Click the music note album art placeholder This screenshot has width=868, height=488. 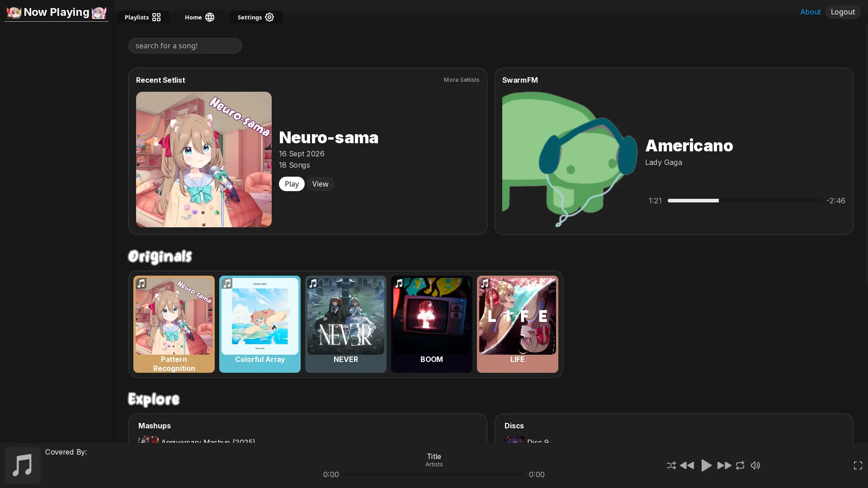23,465
